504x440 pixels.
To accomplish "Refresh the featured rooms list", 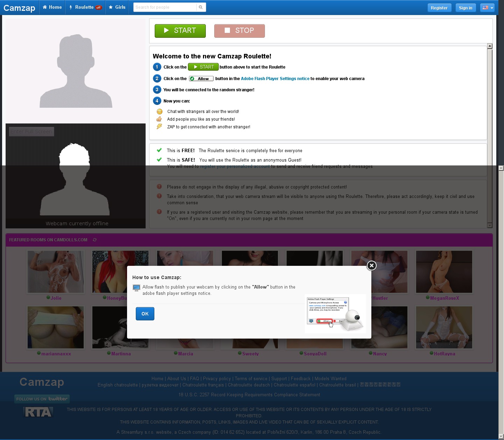I will 94,240.
